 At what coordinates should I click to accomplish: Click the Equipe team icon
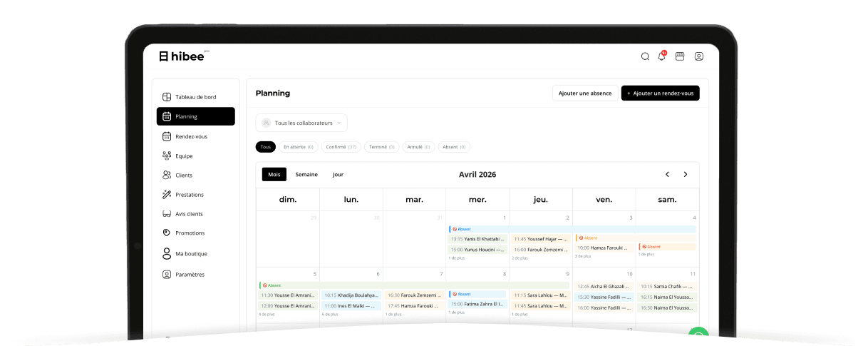167,156
